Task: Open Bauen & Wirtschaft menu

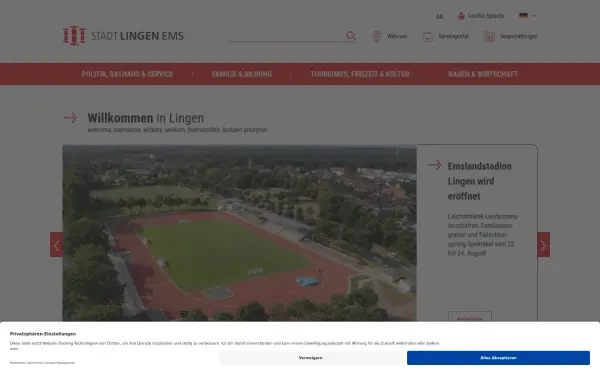Action: 483,74
